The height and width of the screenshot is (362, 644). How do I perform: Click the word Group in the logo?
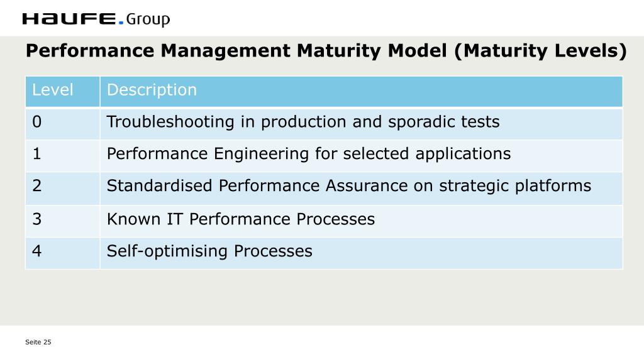tap(148, 19)
